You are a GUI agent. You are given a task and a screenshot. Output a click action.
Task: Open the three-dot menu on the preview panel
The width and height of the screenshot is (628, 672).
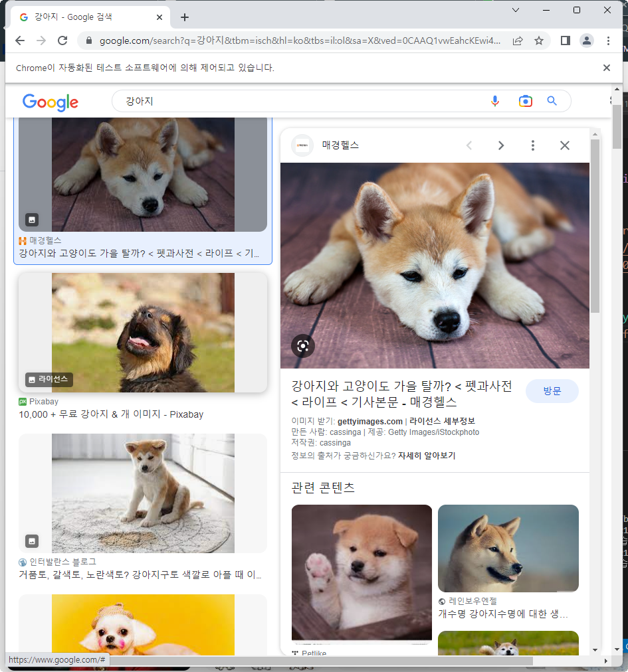pyautogui.click(x=533, y=145)
